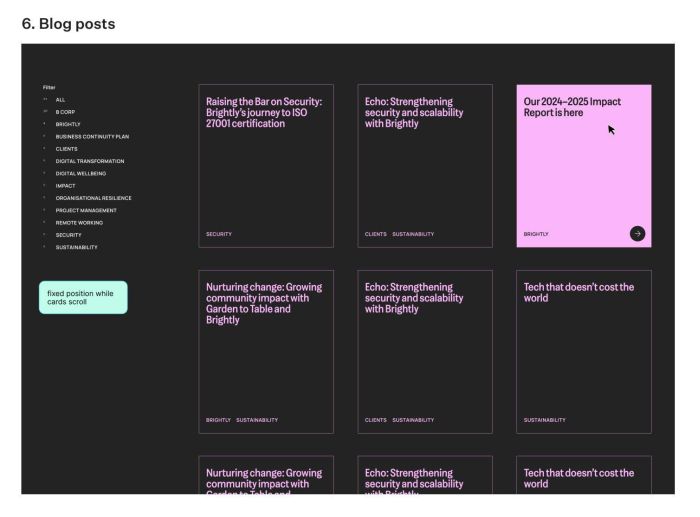Open the 2024–2025 Impact Report card
Image resolution: width=700 pixels, height=517 pixels.
coord(583,166)
